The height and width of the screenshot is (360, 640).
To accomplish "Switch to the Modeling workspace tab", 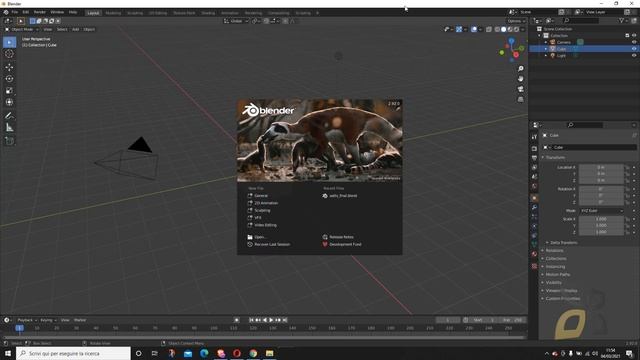I will (x=113, y=13).
